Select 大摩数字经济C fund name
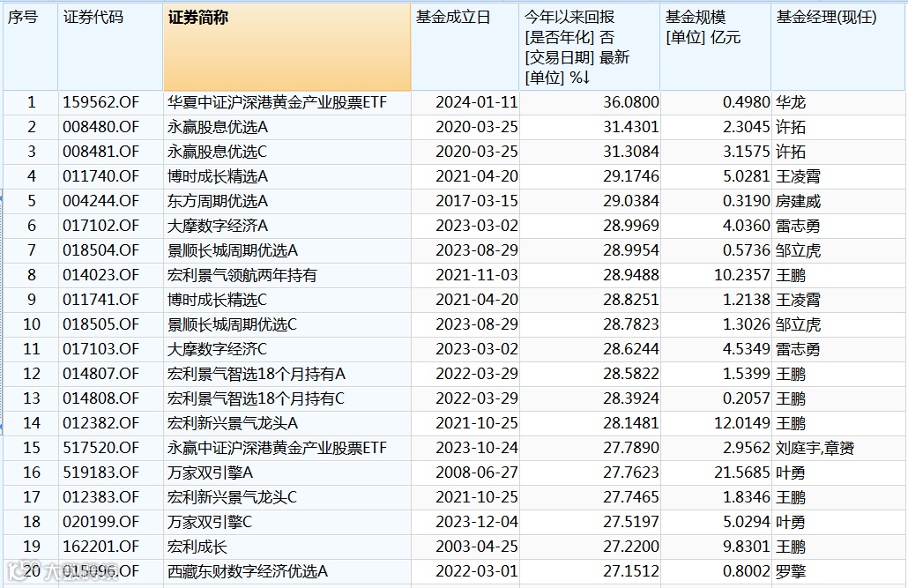The width and height of the screenshot is (908, 588). [217, 349]
